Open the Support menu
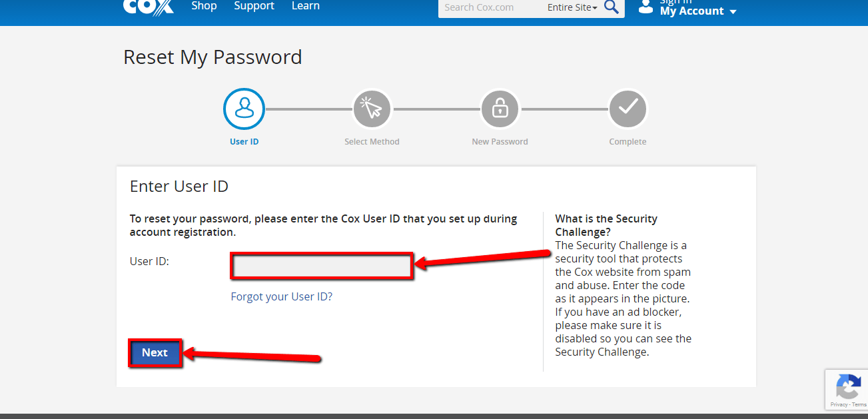Viewport: 868px width, 419px height. click(254, 6)
